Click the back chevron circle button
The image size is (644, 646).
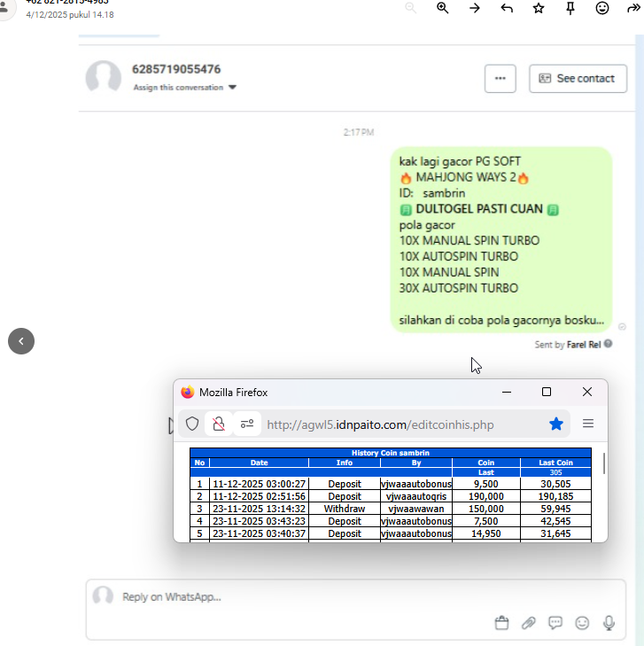21,341
